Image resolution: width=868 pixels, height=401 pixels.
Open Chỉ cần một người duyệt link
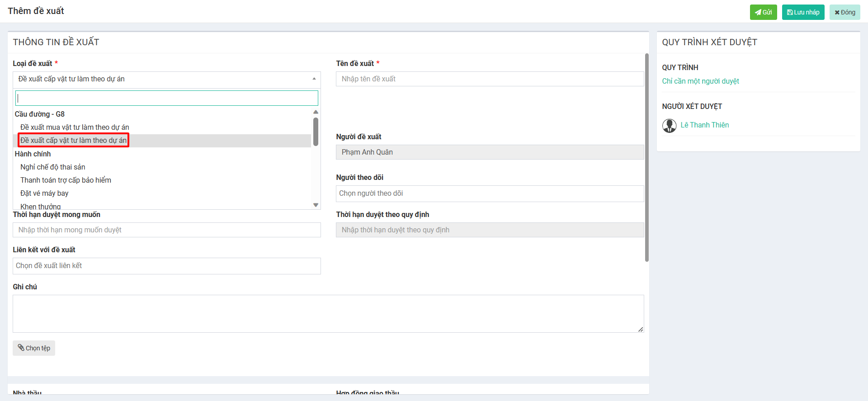700,81
